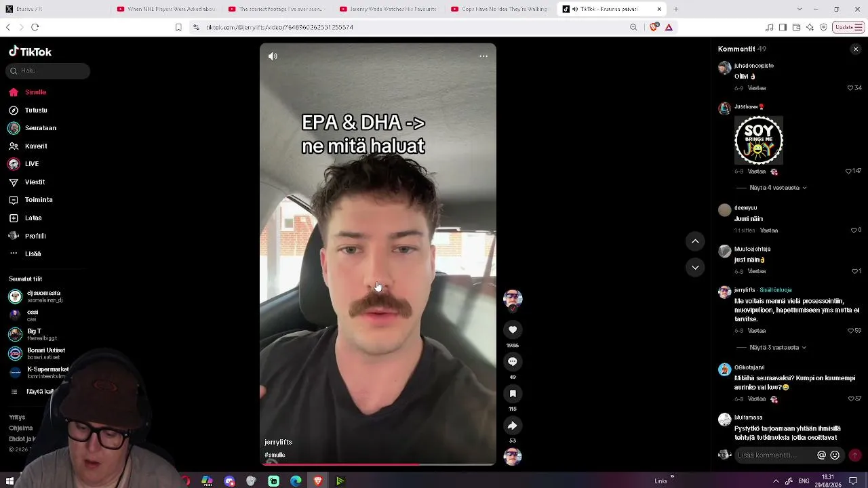Open comments with the speech bubble icon

[x=513, y=361]
